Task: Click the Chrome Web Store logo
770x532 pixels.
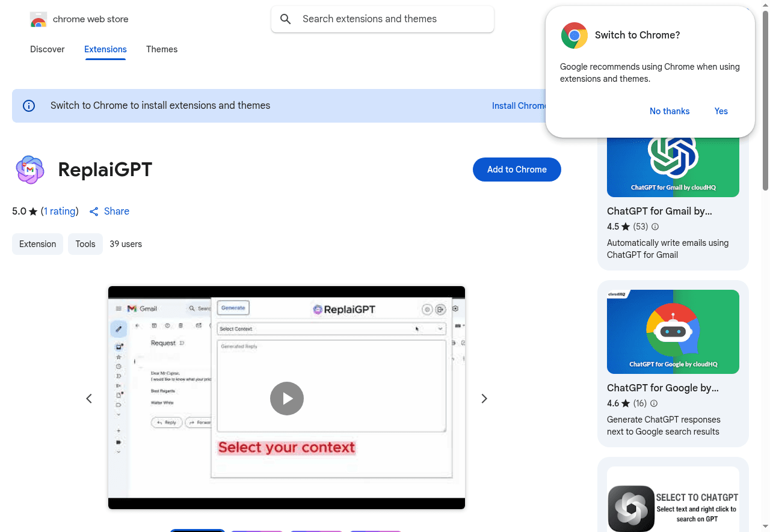Action: [x=38, y=20]
